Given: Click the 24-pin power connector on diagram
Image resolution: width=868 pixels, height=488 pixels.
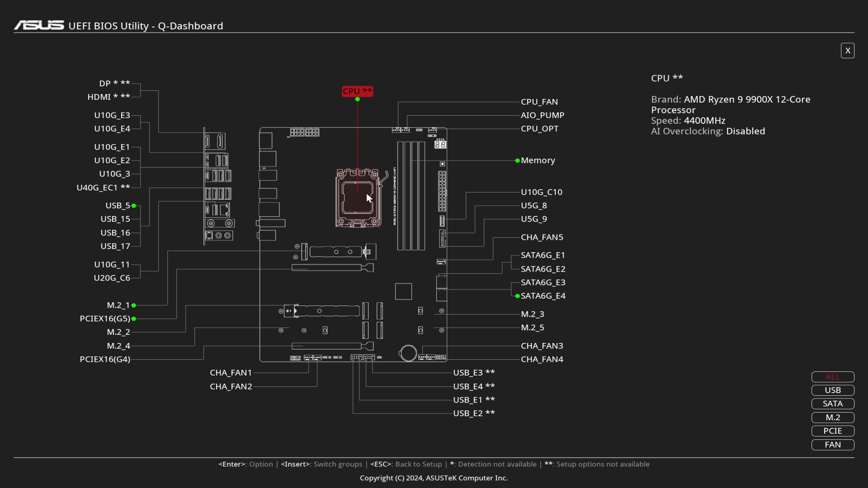Looking at the screenshot, I should 442,191.
